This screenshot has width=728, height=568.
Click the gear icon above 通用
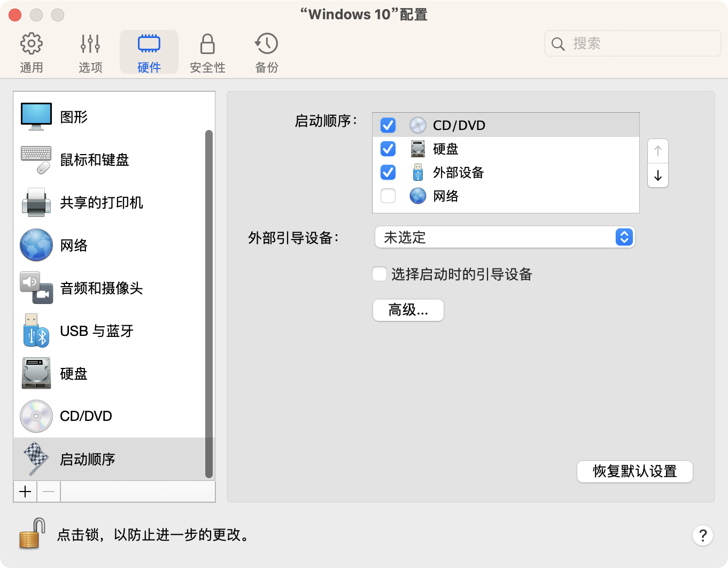point(32,43)
